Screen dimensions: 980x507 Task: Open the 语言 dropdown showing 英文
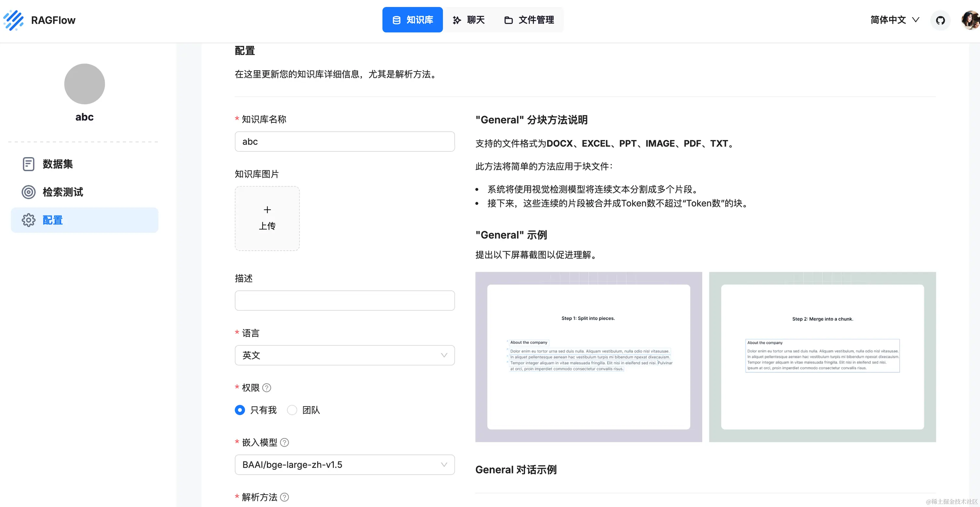(344, 355)
